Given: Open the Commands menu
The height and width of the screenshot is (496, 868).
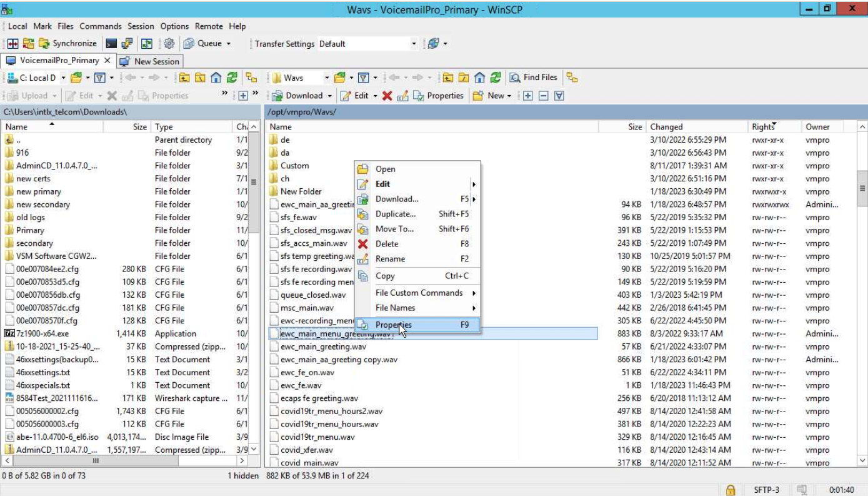Looking at the screenshot, I should click(x=100, y=26).
